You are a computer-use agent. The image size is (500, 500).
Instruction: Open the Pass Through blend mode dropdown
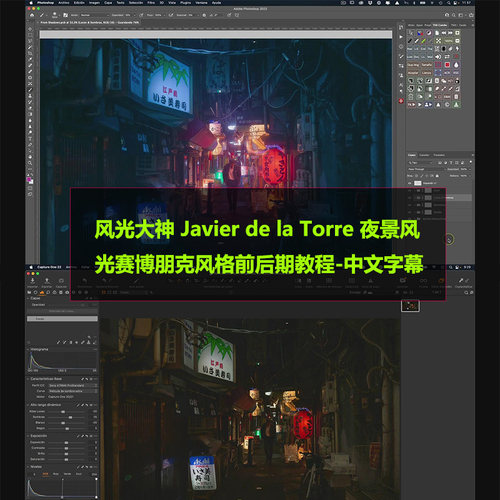coord(427,169)
